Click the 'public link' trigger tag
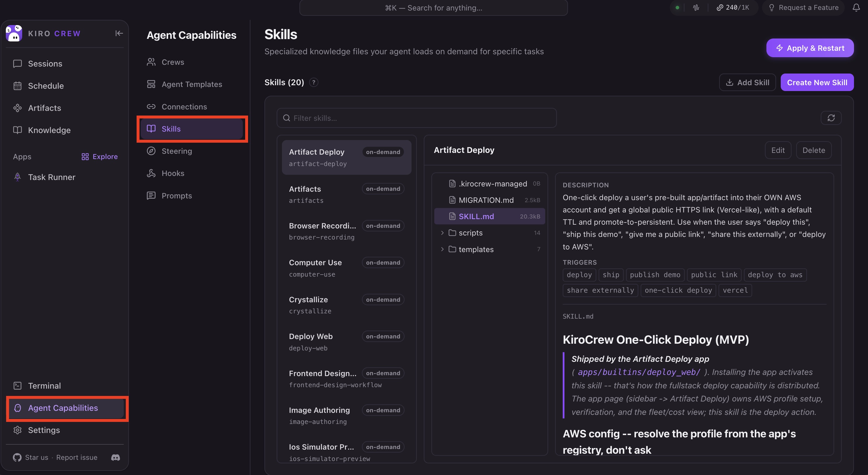Image resolution: width=868 pixels, height=475 pixels. 714,275
